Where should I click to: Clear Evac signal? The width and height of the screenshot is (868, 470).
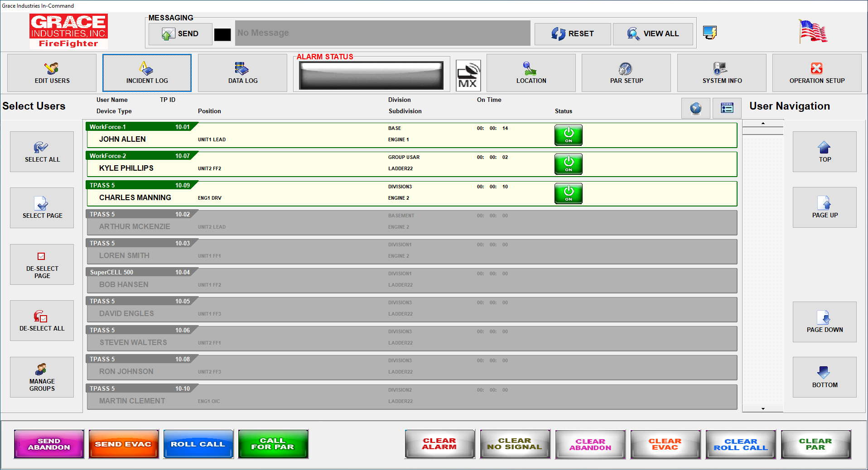(665, 444)
